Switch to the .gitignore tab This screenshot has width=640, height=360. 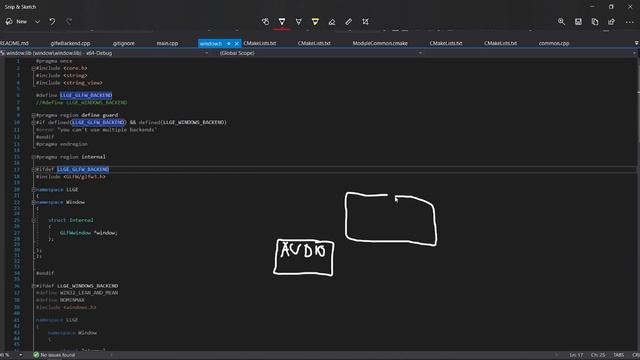click(124, 43)
